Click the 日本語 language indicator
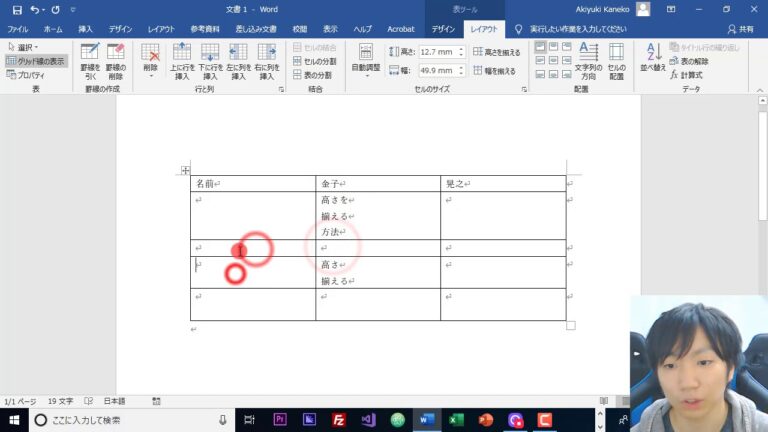Viewport: 768px width, 432px height. tap(114, 401)
